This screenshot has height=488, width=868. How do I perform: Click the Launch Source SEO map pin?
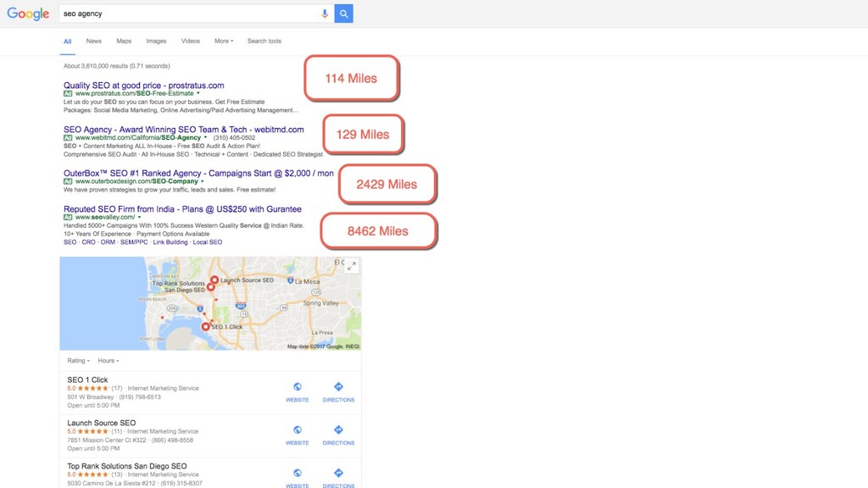tap(214, 280)
